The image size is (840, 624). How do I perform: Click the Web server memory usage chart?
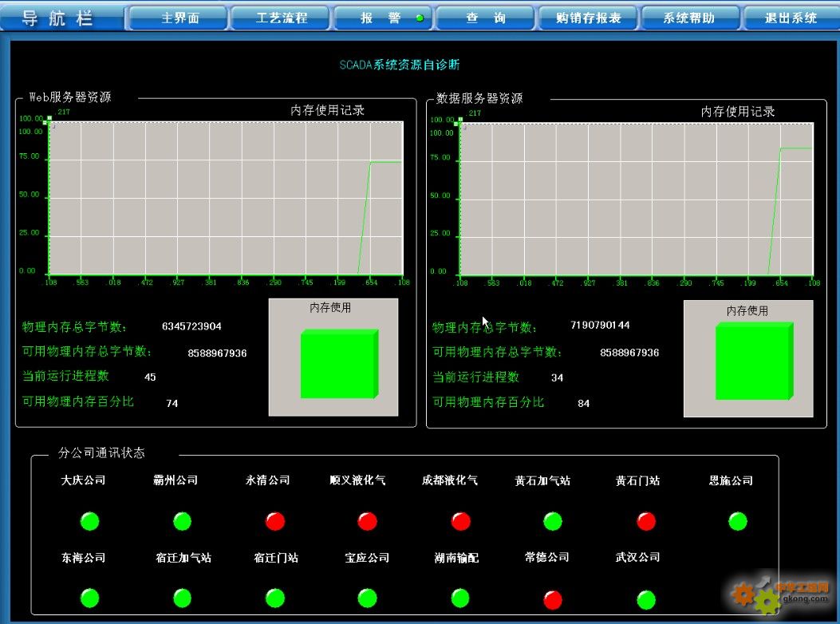(x=226, y=197)
